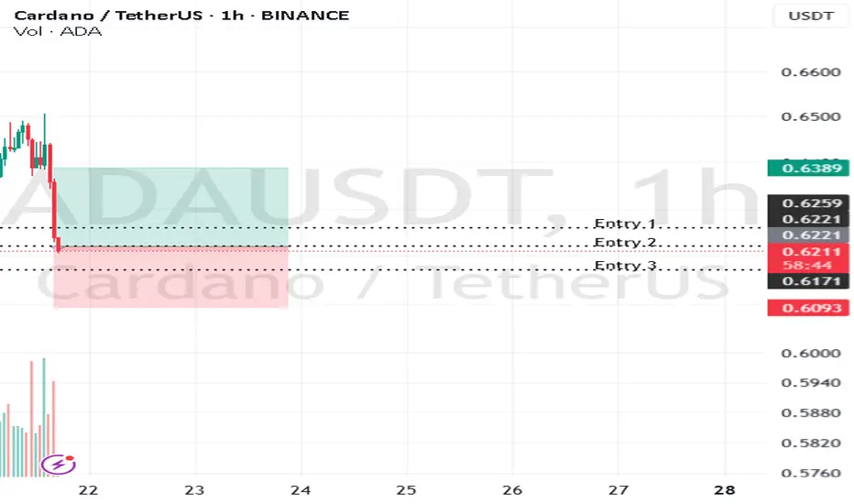Click date 22 on the time axis
854x504 pixels.
[x=88, y=490]
